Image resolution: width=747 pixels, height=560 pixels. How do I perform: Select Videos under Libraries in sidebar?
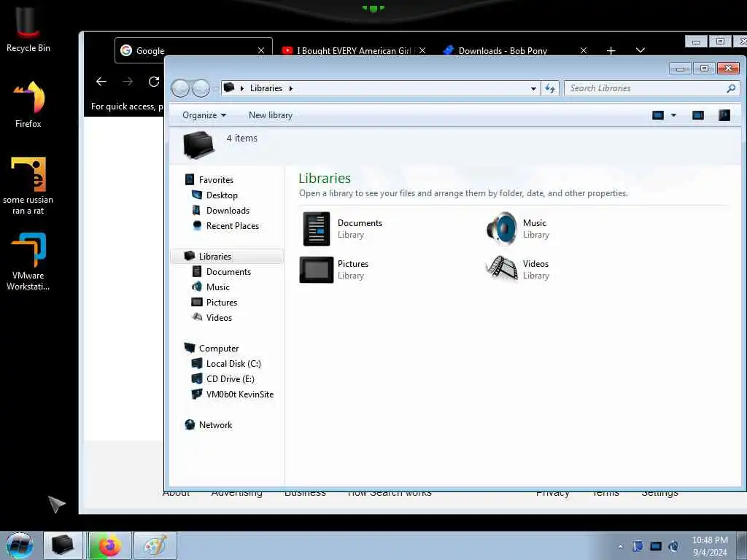[x=219, y=318]
